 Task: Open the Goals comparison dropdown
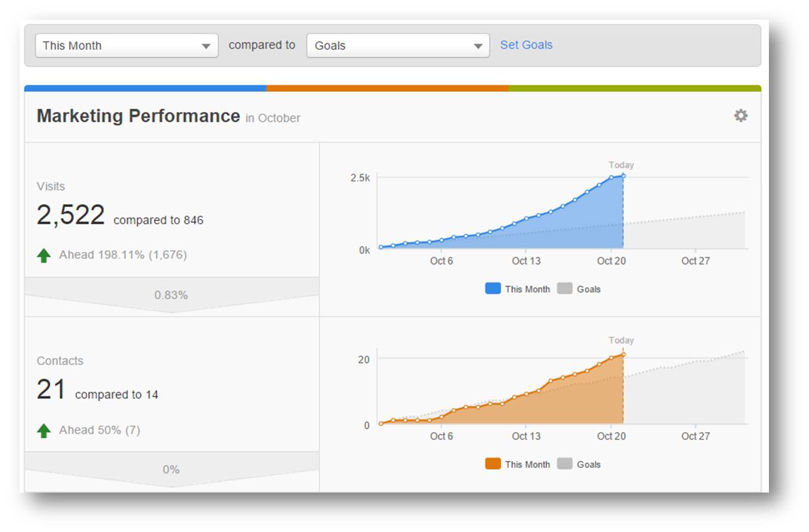click(398, 46)
